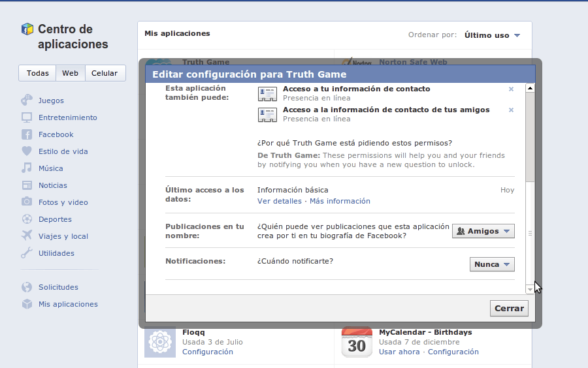Remove the 'Acceso a tu información de contacto' permission
This screenshot has width=588, height=368.
pos(511,89)
